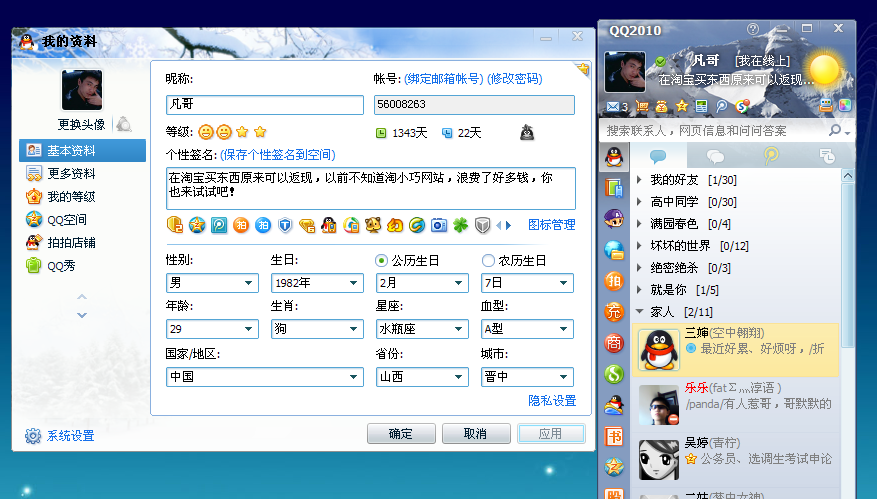The image size is (877, 499).
Task: Open the 书 book sidebar icon
Action: coord(614,436)
